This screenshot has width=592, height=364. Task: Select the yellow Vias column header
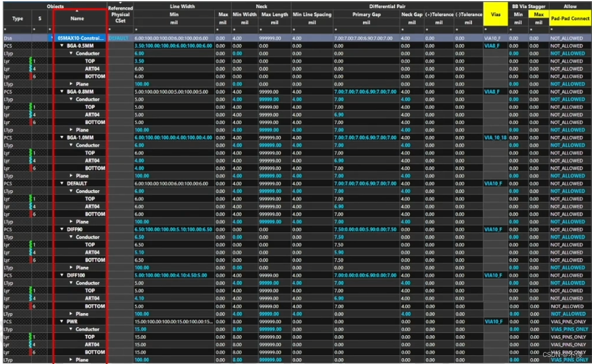495,14
